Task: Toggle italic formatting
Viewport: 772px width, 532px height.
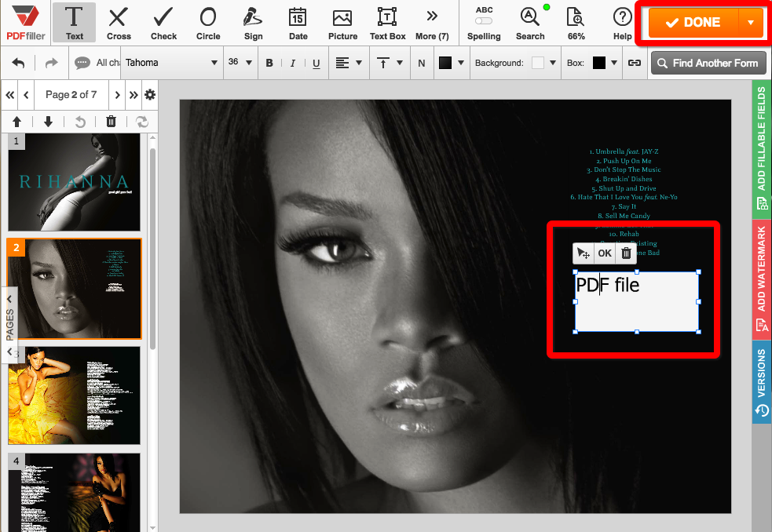Action: pyautogui.click(x=293, y=64)
